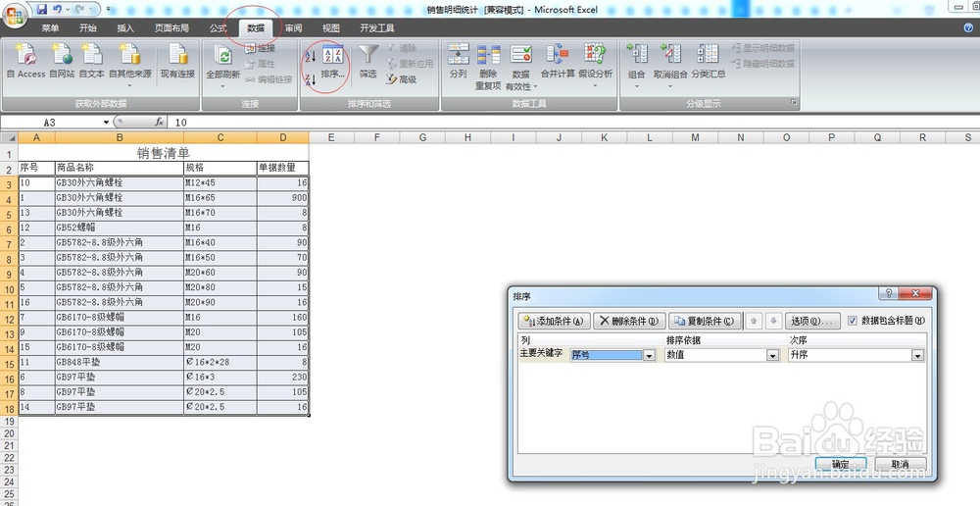Toggle 数据包含标题 checkbox
980x506 pixels.
pyautogui.click(x=853, y=321)
